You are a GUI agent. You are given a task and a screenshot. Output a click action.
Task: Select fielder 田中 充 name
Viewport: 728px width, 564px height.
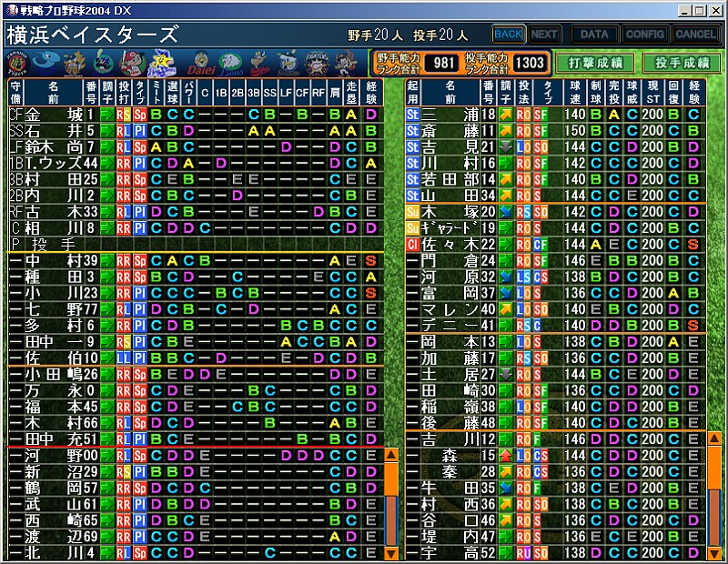pyautogui.click(x=54, y=439)
